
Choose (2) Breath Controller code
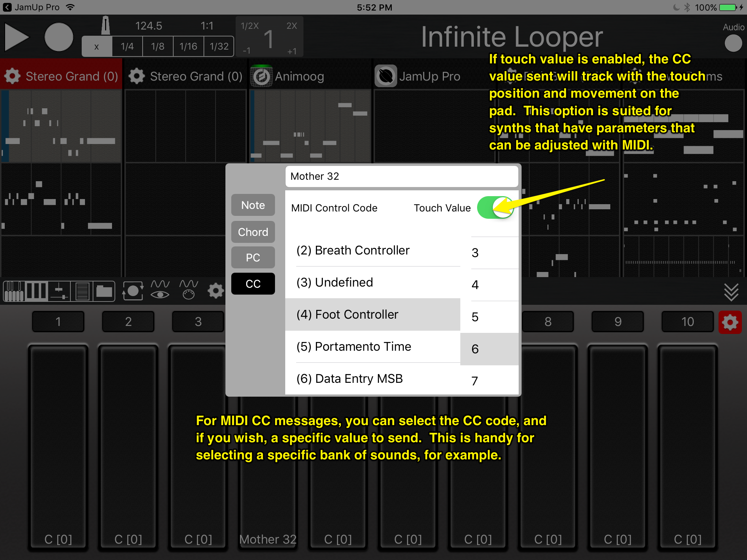click(373, 250)
